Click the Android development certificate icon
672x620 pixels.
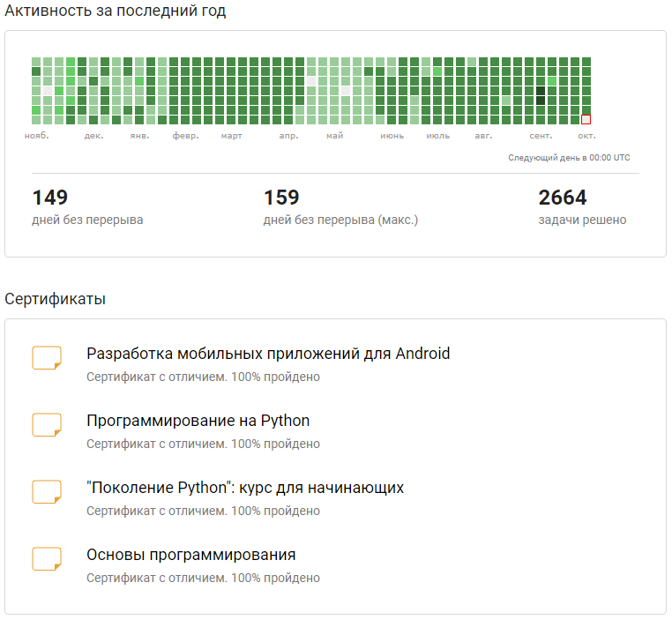pos(47,358)
